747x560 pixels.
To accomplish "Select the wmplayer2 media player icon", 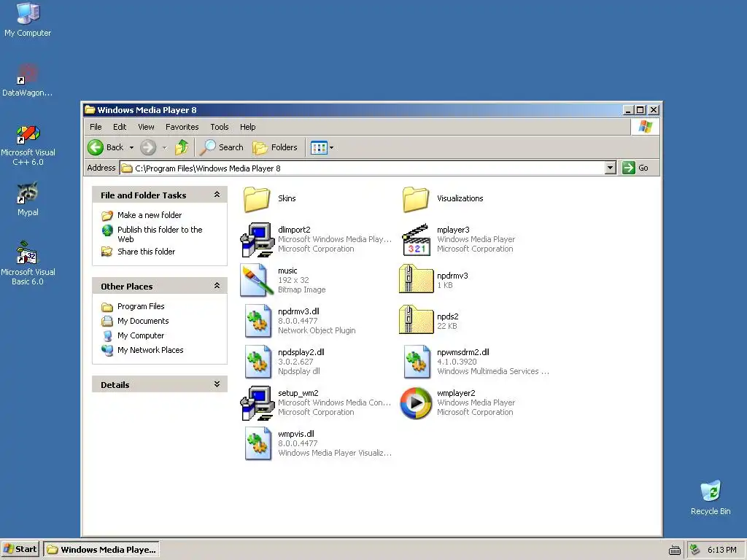I will pyautogui.click(x=416, y=402).
